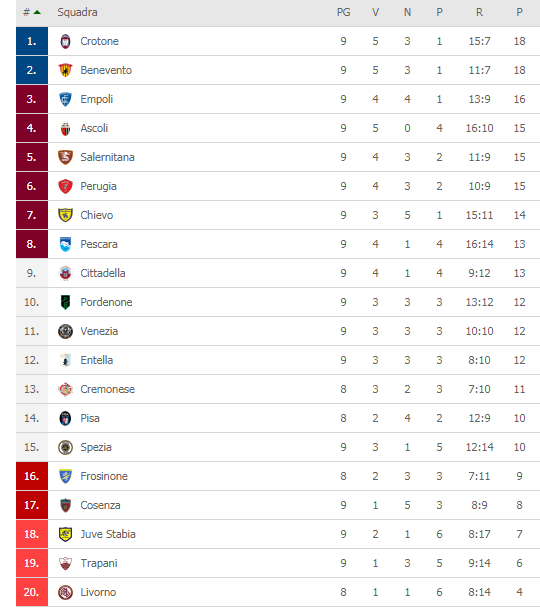540x613 pixels.
Task: Click the Pordenone team crest icon
Action: [x=65, y=302]
